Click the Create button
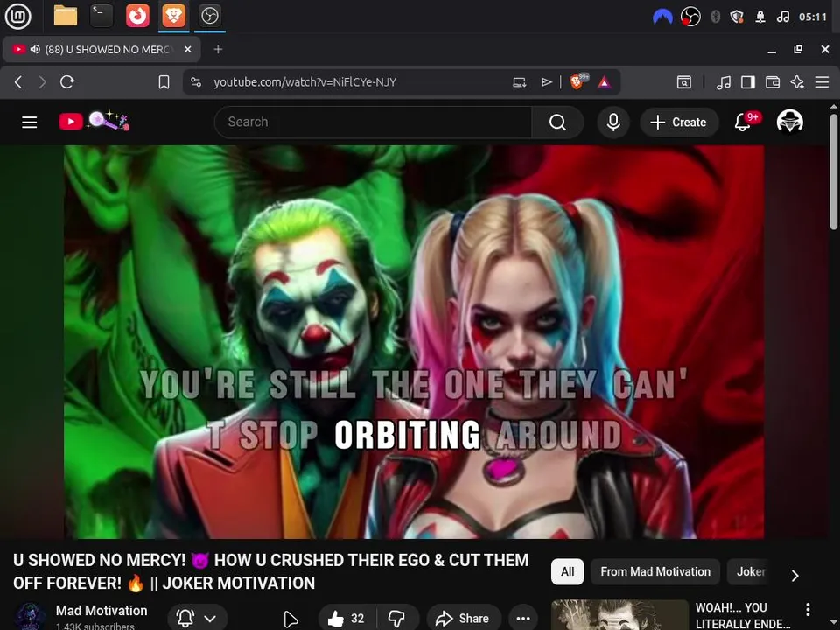The image size is (840, 630). click(x=679, y=122)
